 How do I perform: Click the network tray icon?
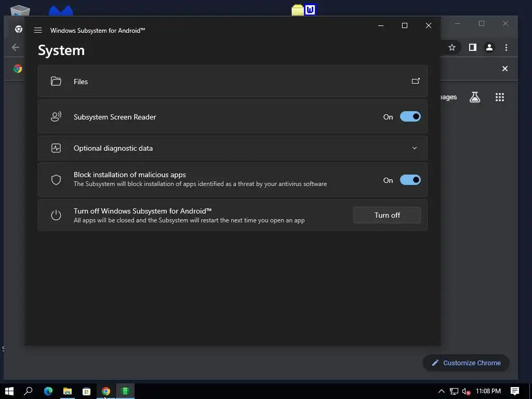coord(454,391)
